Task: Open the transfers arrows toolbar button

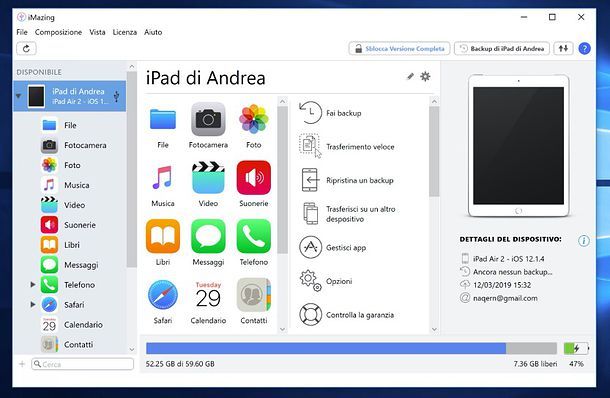Action: tap(563, 49)
